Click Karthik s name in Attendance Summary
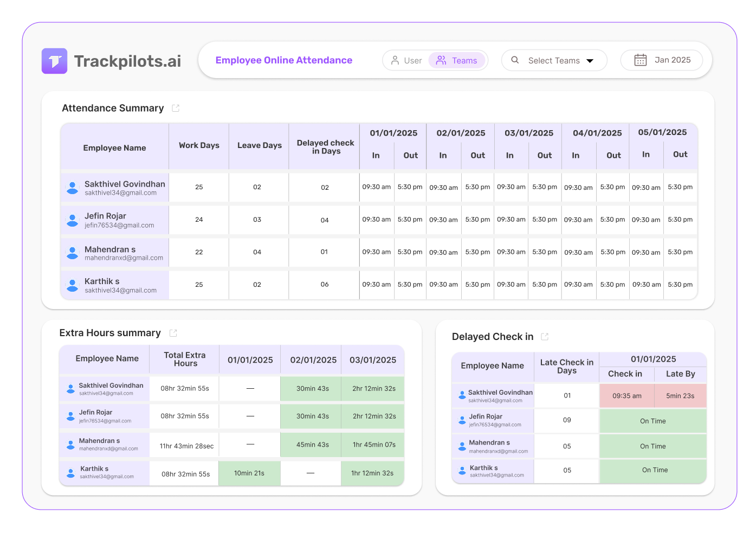This screenshot has width=756, height=533. pos(102,281)
